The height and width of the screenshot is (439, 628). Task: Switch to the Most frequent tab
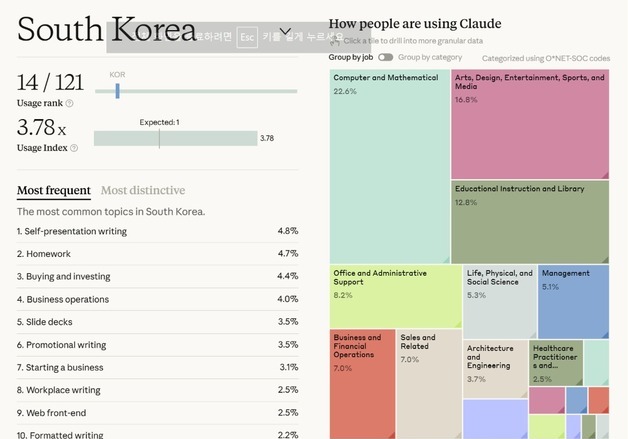point(54,190)
